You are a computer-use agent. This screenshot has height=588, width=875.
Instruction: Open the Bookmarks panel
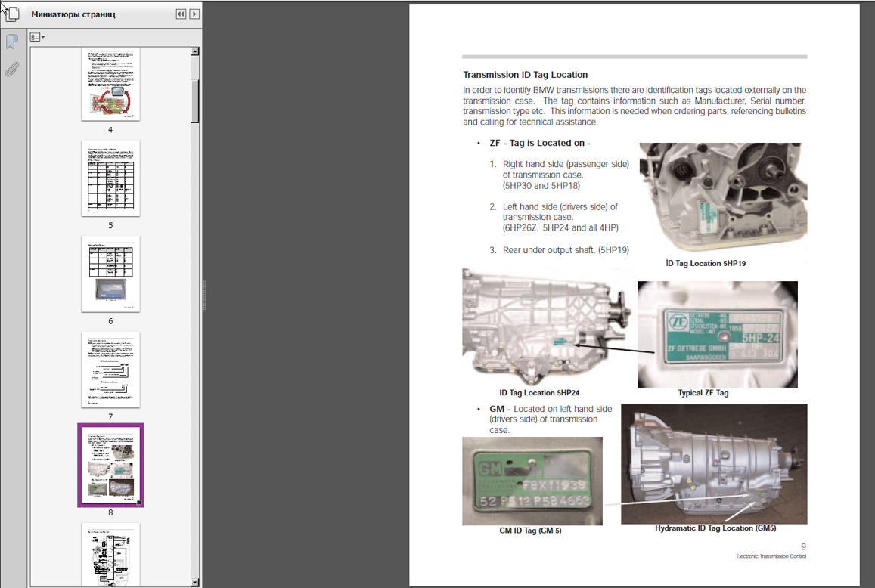click(11, 42)
